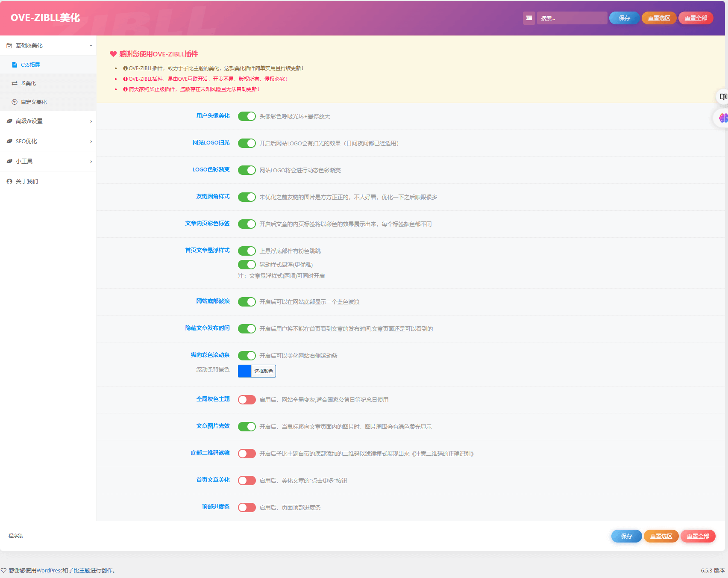This screenshot has width=728, height=578.
Task: Click the document icon beside CSS拓展
Action: click(15, 65)
